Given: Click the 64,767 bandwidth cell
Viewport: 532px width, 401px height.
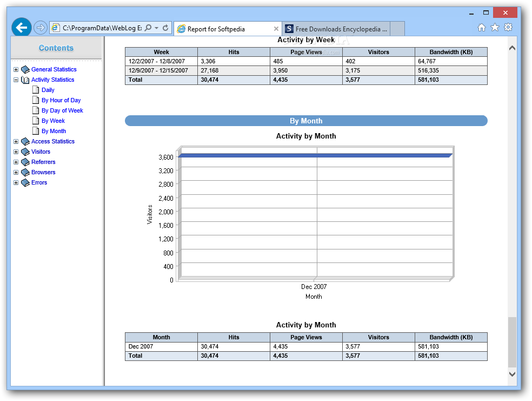Looking at the screenshot, I should pyautogui.click(x=451, y=61).
